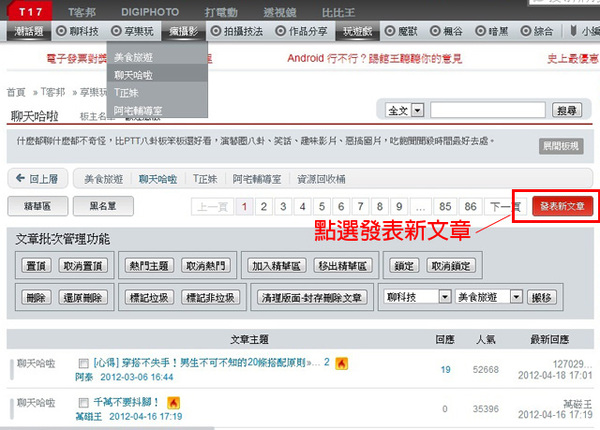Open 比比王 in top navigation
This screenshot has height=430, width=600.
(338, 13)
